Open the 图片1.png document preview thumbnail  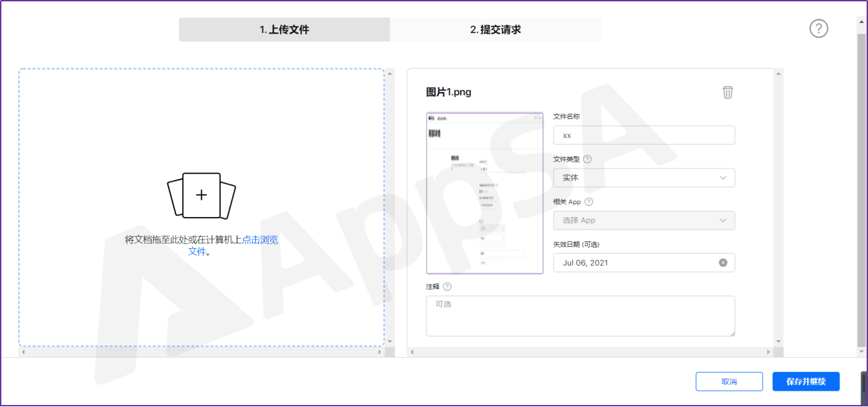click(x=484, y=193)
